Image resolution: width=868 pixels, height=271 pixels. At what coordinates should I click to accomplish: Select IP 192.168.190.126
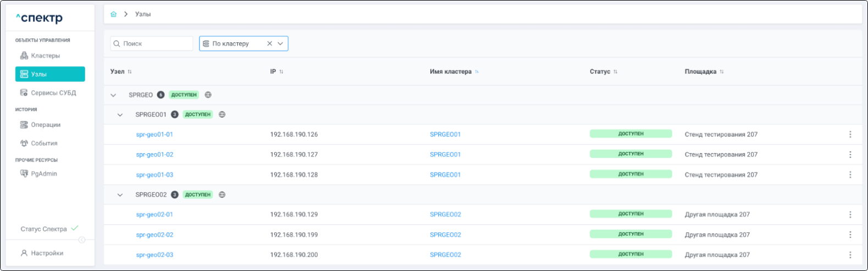tap(294, 135)
